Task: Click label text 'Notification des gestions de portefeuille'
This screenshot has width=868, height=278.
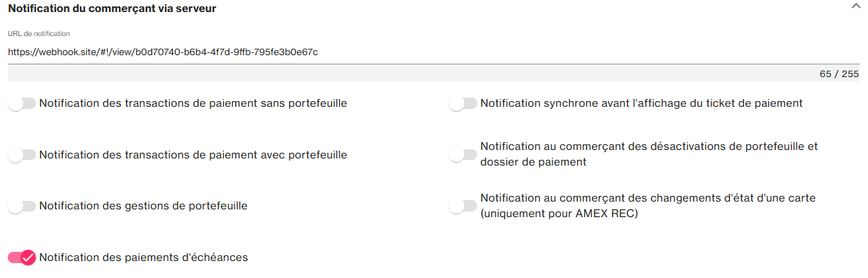Action: tap(144, 206)
